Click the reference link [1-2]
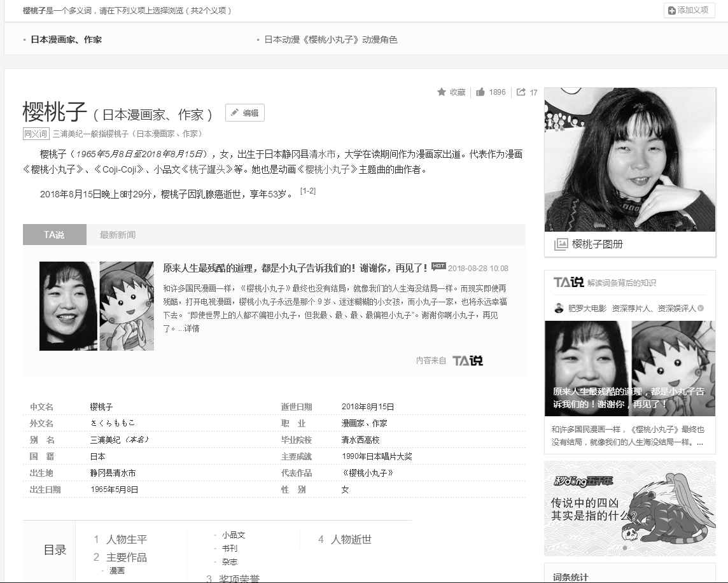The width and height of the screenshot is (728, 583). point(308,191)
